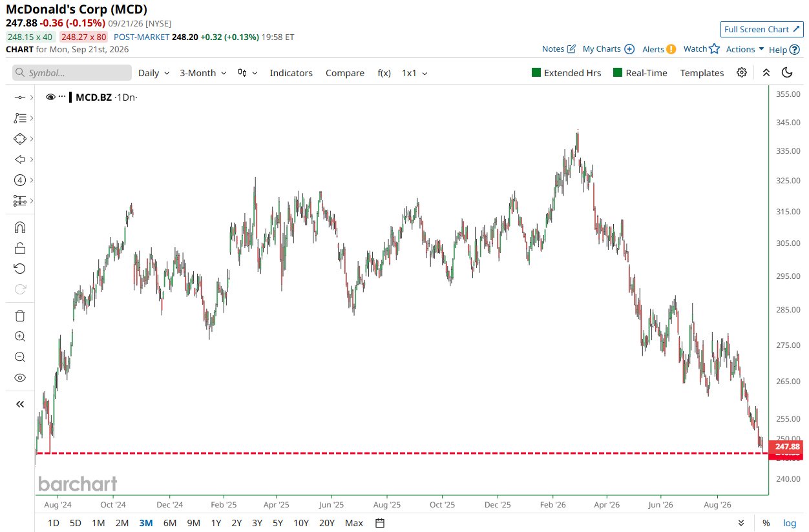Select 5Y time range
Viewport: 809px width, 532px height.
pyautogui.click(x=277, y=523)
